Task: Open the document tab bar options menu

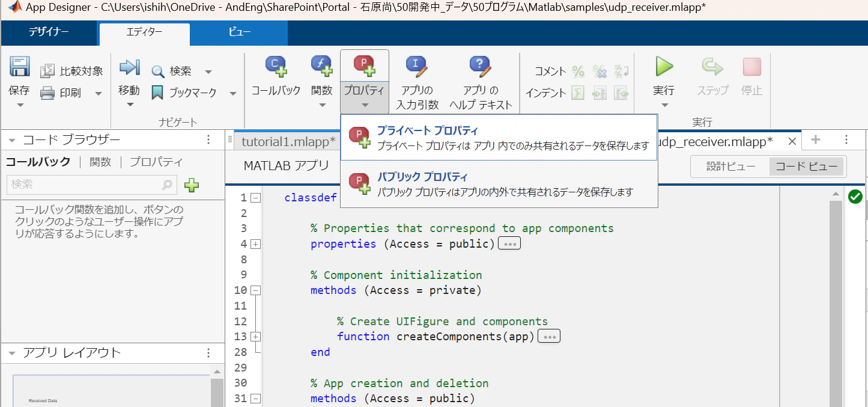Action: click(x=846, y=140)
